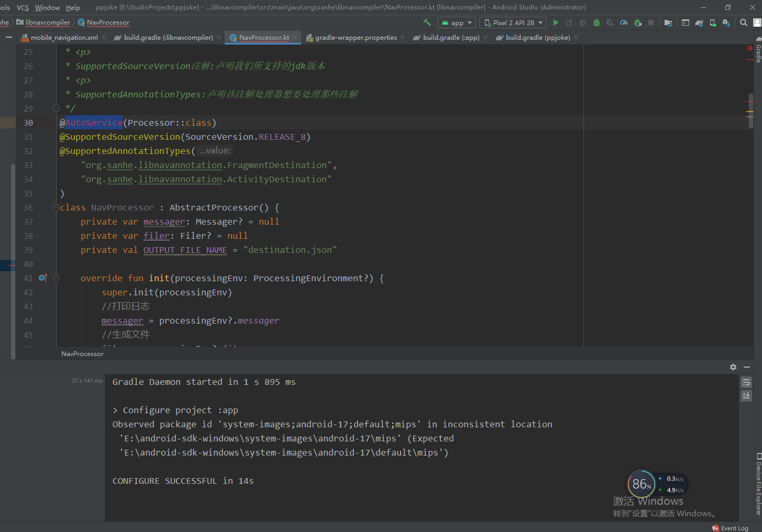Switch to the mobile_navigation.xml tab

pos(64,38)
